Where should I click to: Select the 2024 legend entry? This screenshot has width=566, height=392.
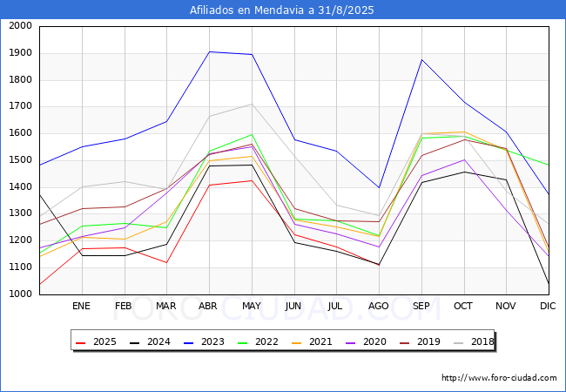coord(150,341)
